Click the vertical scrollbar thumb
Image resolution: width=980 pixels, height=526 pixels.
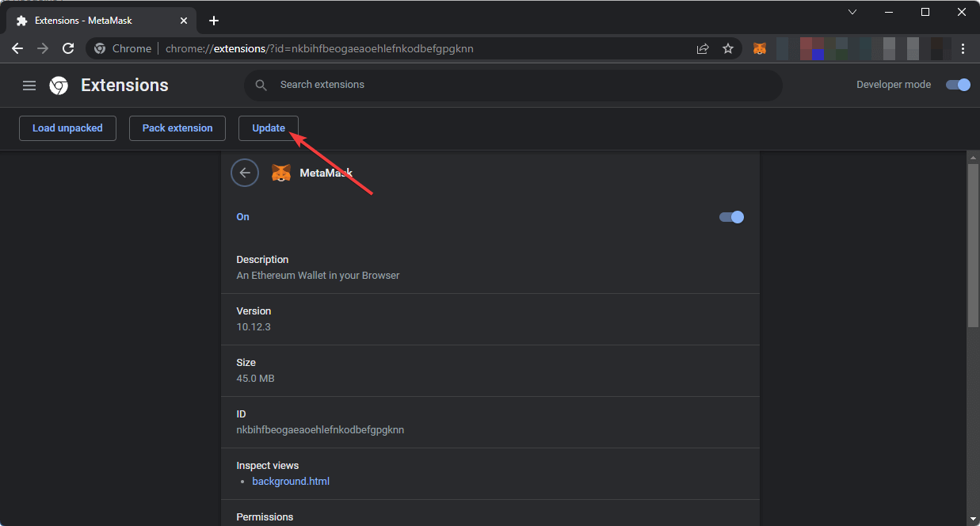[973, 244]
